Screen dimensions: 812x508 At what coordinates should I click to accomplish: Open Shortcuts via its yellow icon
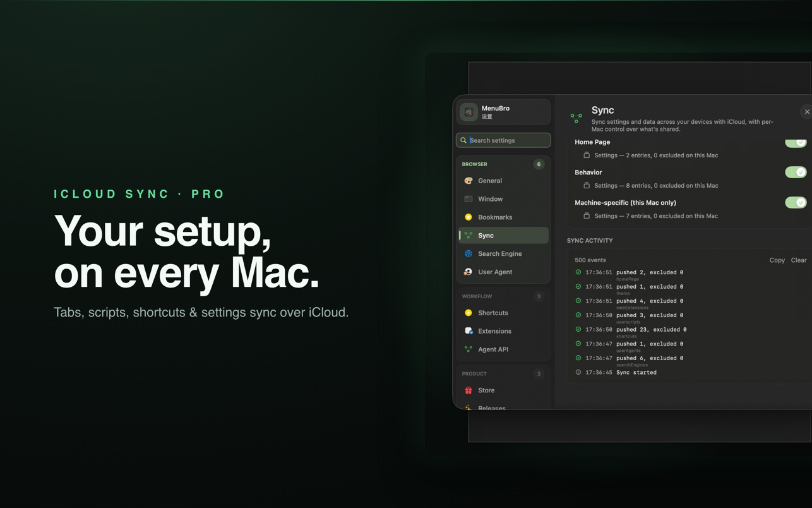point(469,313)
